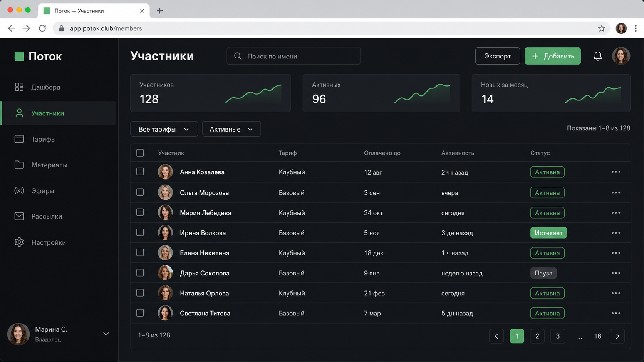The image size is (644, 362).
Task: Focus the Поиск по имени search field
Action: point(293,56)
